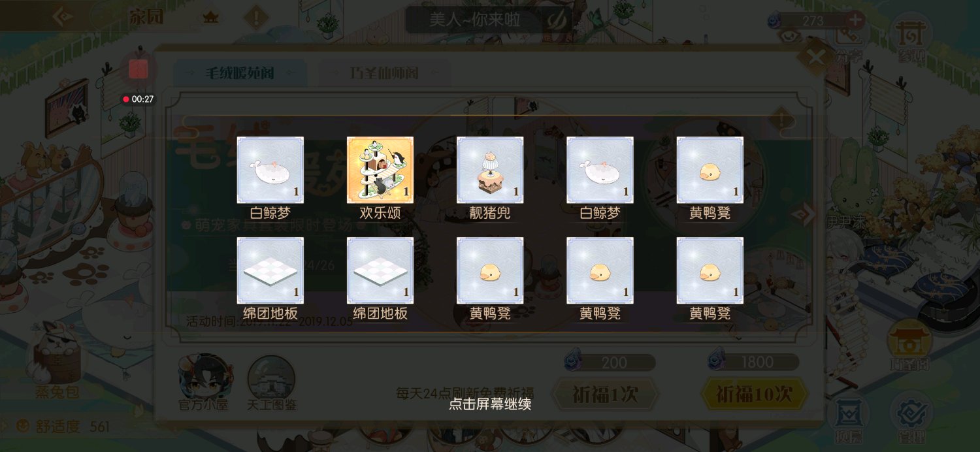This screenshot has height=452, width=980.
Task: Open the crown dropdown beside 家园
Action: (210, 17)
